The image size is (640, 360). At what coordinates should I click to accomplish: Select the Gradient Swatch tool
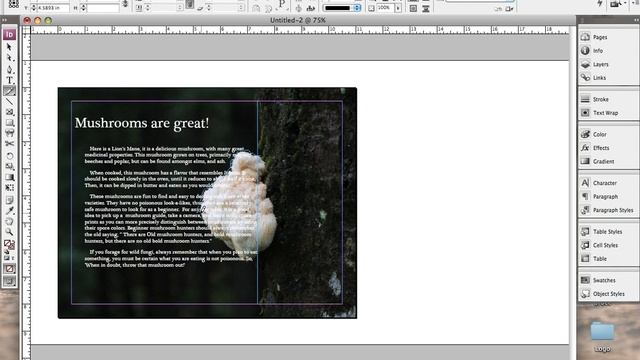pyautogui.click(x=9, y=177)
